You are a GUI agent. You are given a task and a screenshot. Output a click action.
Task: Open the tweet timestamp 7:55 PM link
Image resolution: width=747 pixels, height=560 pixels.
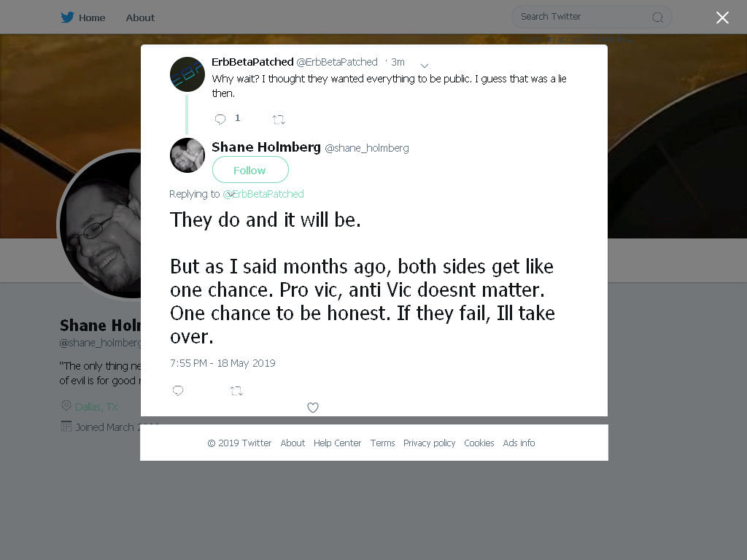point(222,363)
